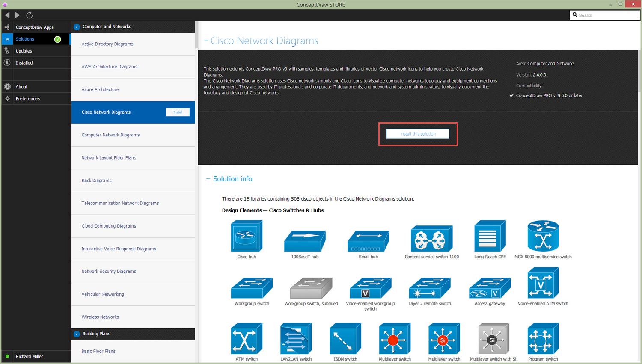The image size is (642, 364).
Task: Click the green online status indicator
Action: (7, 356)
